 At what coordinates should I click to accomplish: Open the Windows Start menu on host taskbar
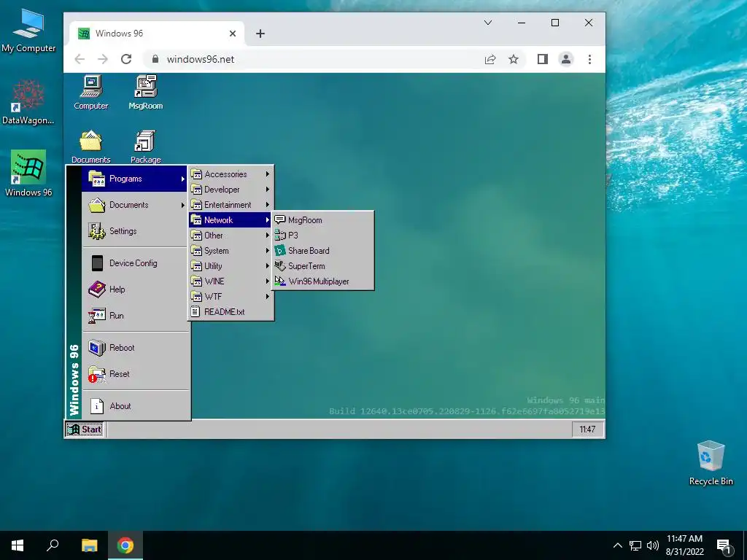tap(18, 545)
